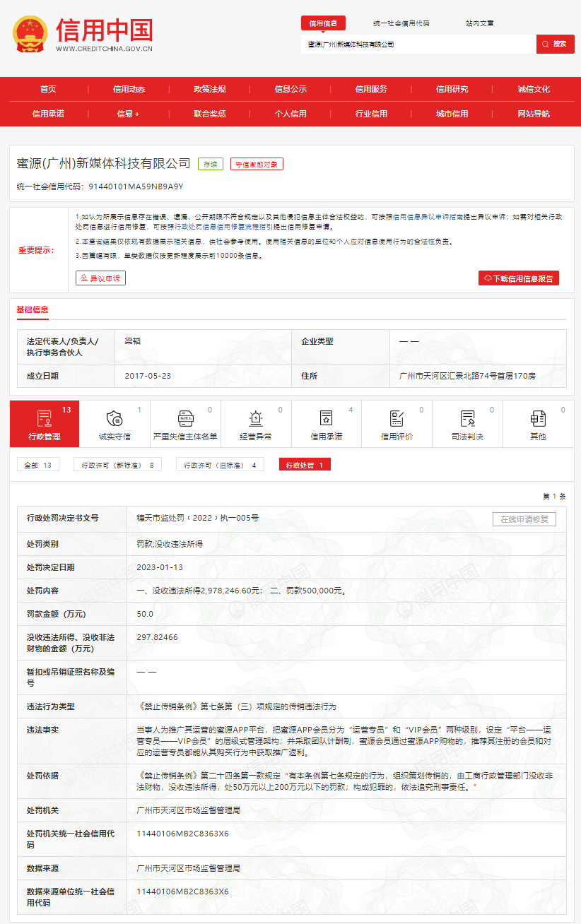Click the magnifier icon in the 搜索 button
This screenshot has height=924, width=581.
(545, 44)
